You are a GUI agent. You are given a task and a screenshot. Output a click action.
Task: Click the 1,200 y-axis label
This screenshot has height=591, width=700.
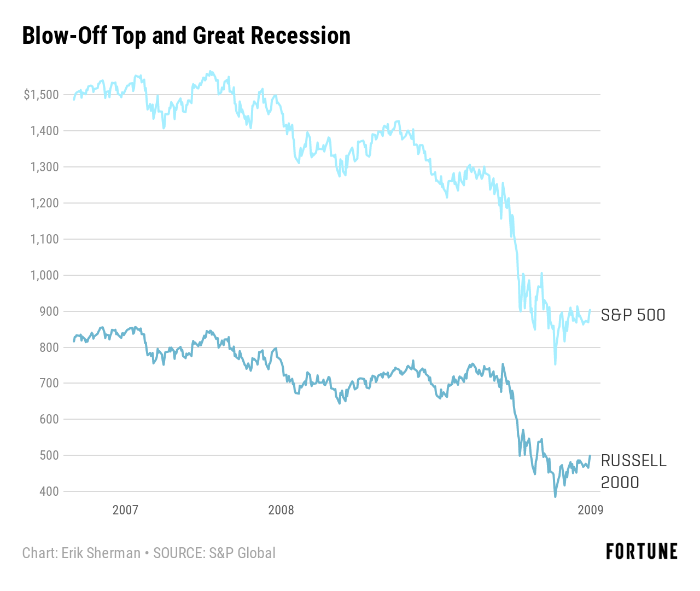pos(44,203)
